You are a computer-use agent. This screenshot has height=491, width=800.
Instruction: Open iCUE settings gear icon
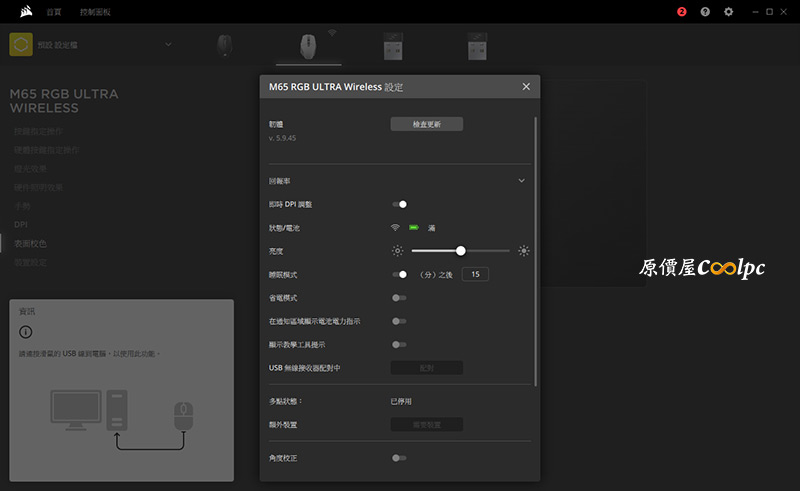point(729,12)
